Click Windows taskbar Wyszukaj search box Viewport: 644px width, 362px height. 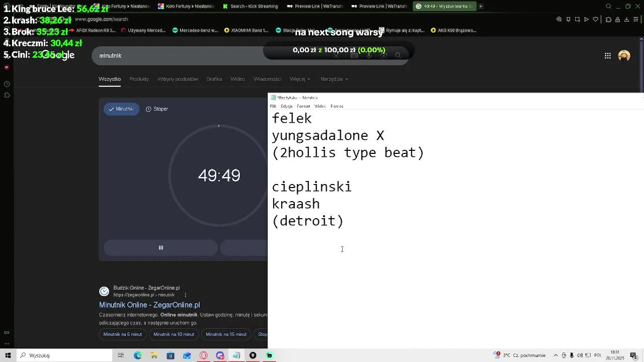click(64, 355)
